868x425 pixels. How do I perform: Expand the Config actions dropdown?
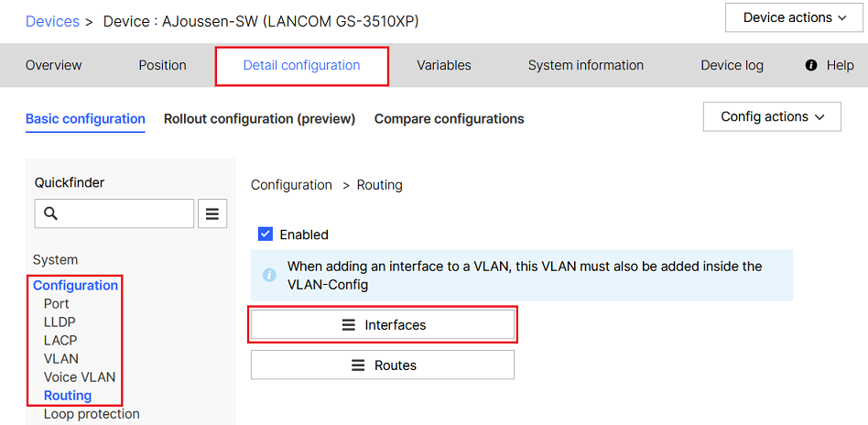pyautogui.click(x=772, y=117)
